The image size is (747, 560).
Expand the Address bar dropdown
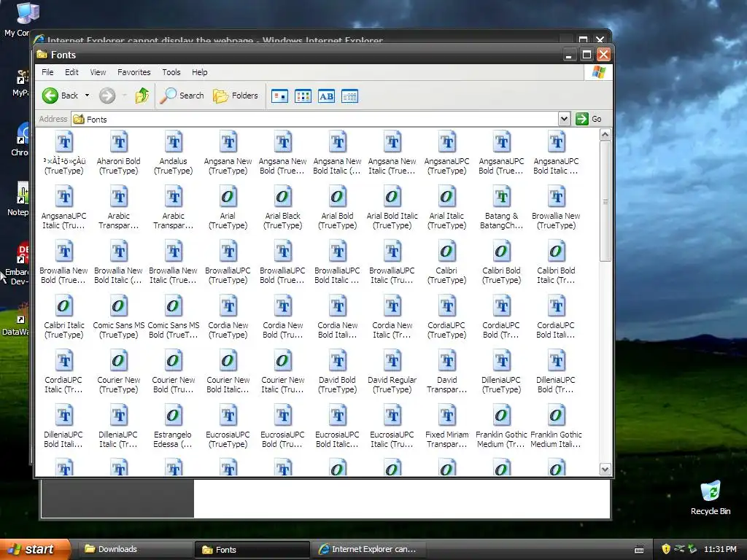point(564,119)
